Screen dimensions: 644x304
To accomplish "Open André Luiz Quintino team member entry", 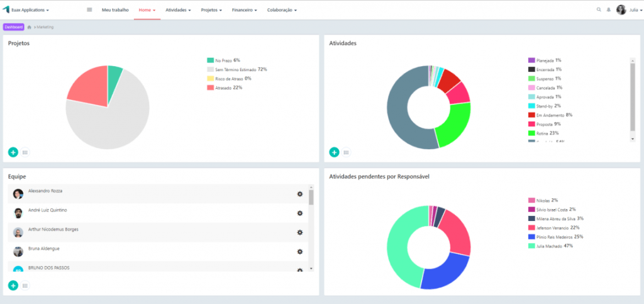I will click(47, 210).
